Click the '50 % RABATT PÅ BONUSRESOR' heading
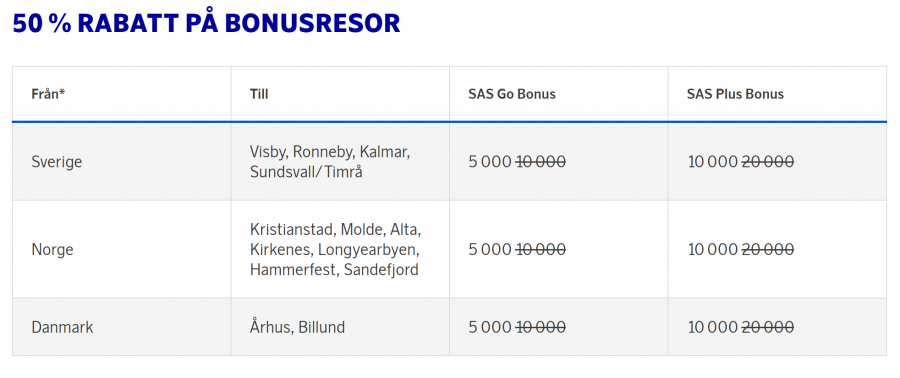900x378 pixels. point(206,24)
